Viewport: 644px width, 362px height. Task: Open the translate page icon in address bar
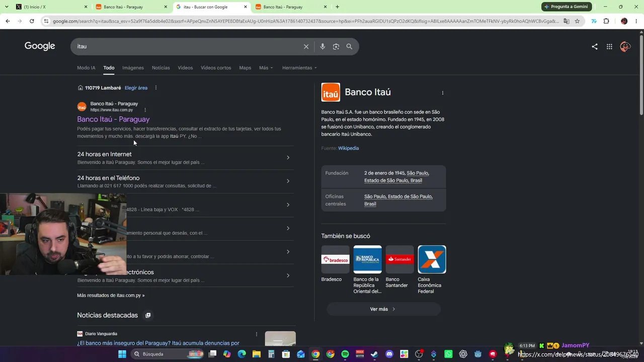[567, 21]
